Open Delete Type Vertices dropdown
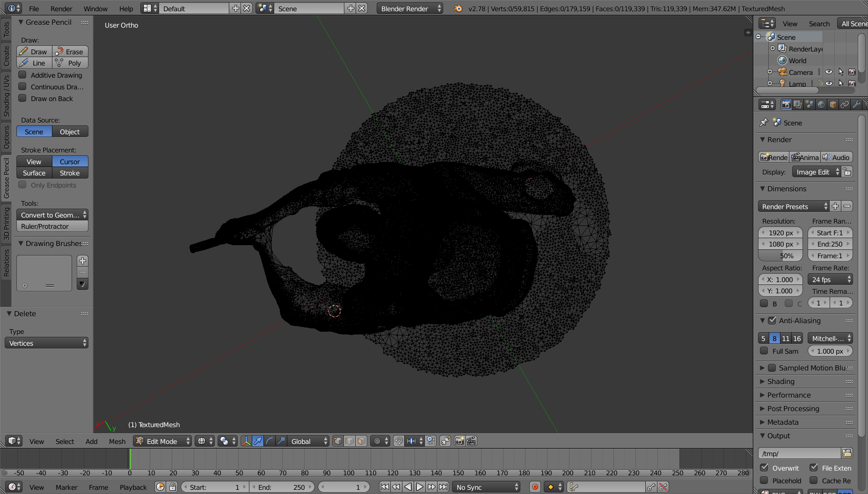Image resolution: width=868 pixels, height=494 pixels. [46, 343]
